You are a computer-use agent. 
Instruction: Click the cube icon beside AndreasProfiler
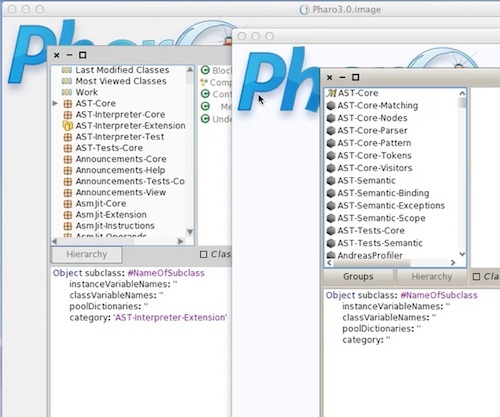(331, 255)
